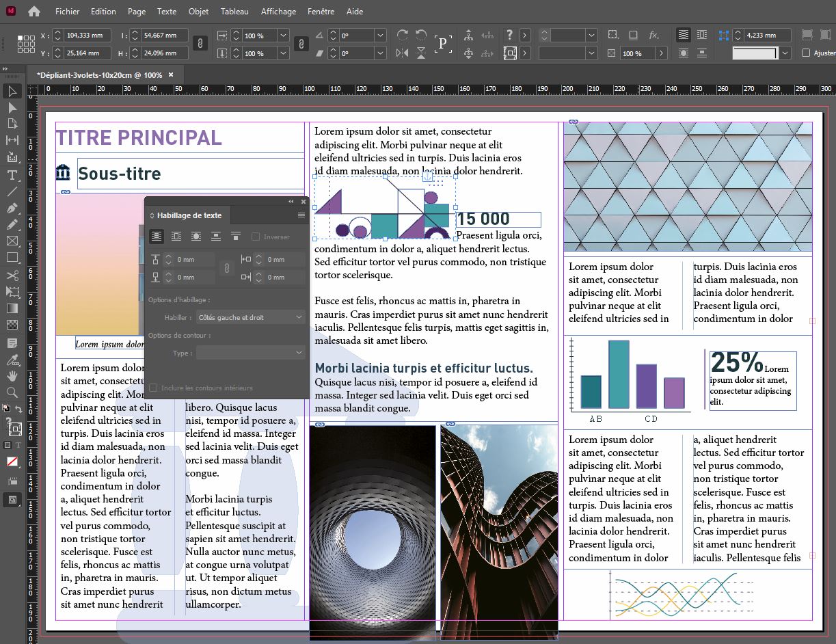The height and width of the screenshot is (644, 836).
Task: Select 'Wrap around bounding box' option
Action: click(x=176, y=237)
